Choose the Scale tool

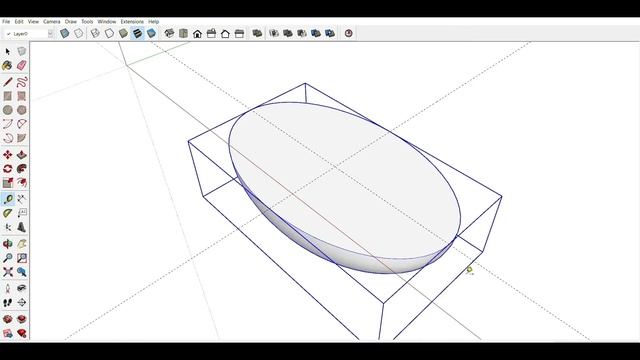coord(8,182)
